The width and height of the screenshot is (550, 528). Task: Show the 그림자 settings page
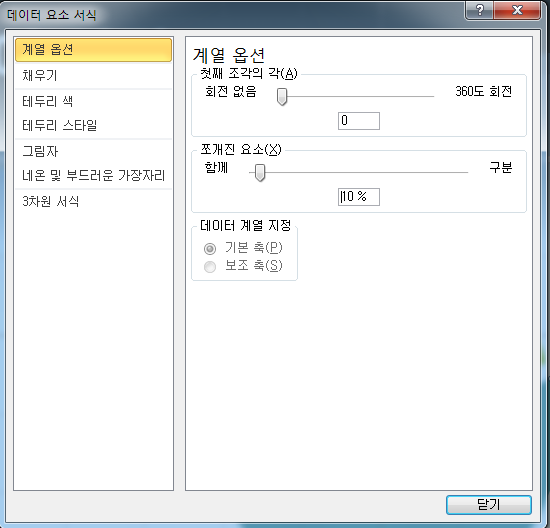[x=93, y=152]
